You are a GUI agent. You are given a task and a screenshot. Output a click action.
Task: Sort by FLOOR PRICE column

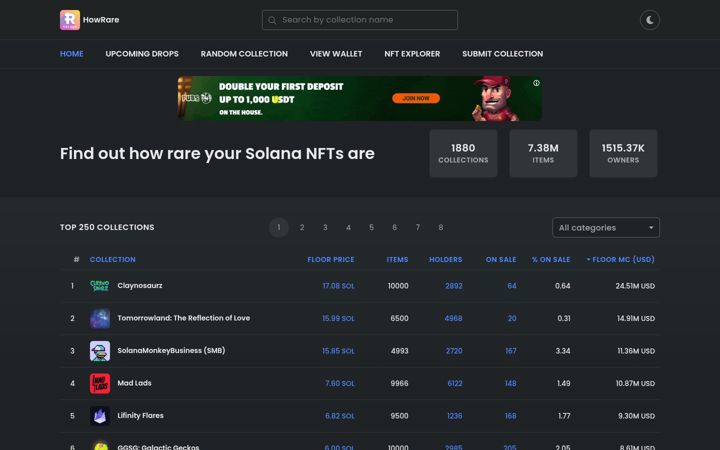pyautogui.click(x=331, y=259)
